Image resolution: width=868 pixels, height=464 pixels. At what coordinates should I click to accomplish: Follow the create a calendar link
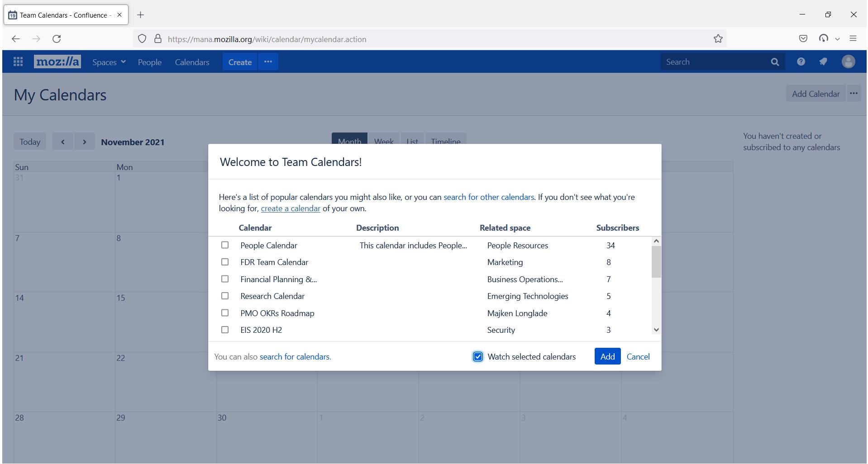coord(291,208)
